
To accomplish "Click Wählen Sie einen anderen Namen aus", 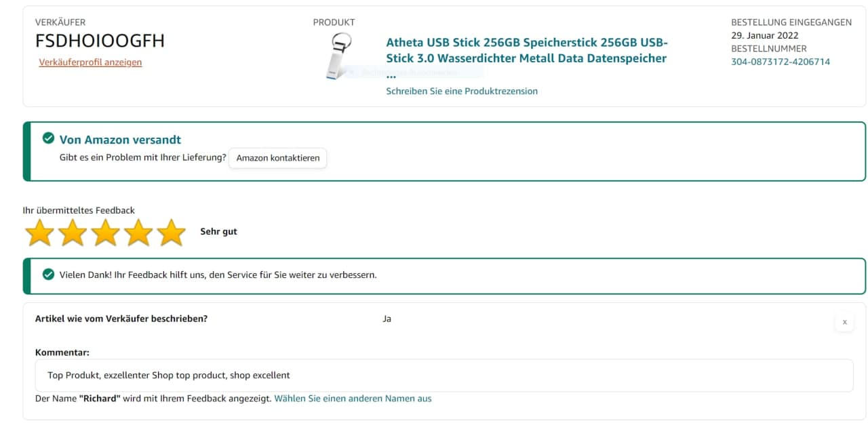I will pos(353,399).
